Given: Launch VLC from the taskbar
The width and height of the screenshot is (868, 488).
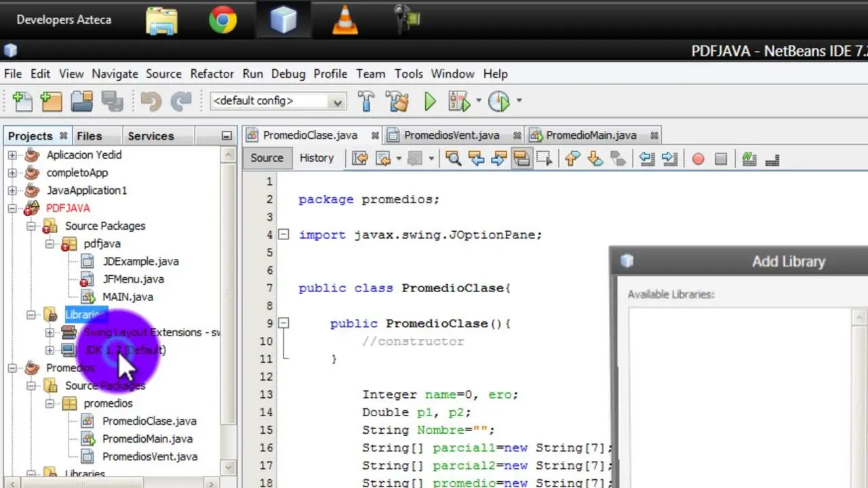Looking at the screenshot, I should [x=345, y=20].
